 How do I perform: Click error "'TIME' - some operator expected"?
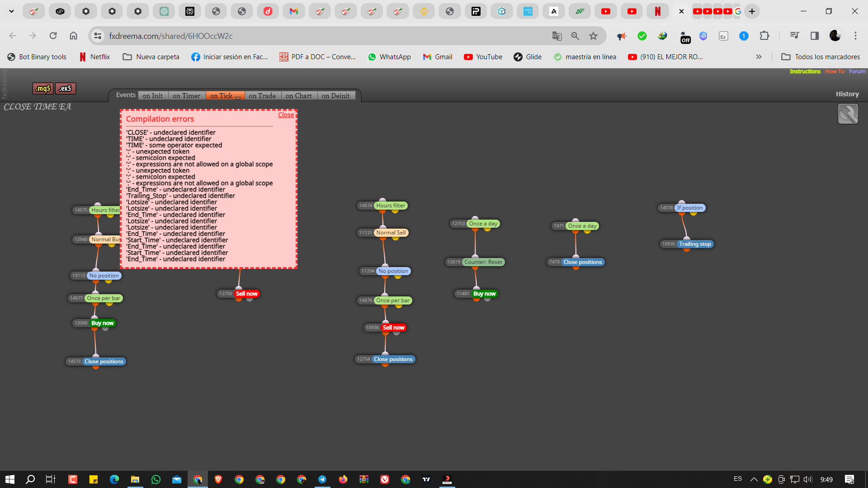point(174,145)
